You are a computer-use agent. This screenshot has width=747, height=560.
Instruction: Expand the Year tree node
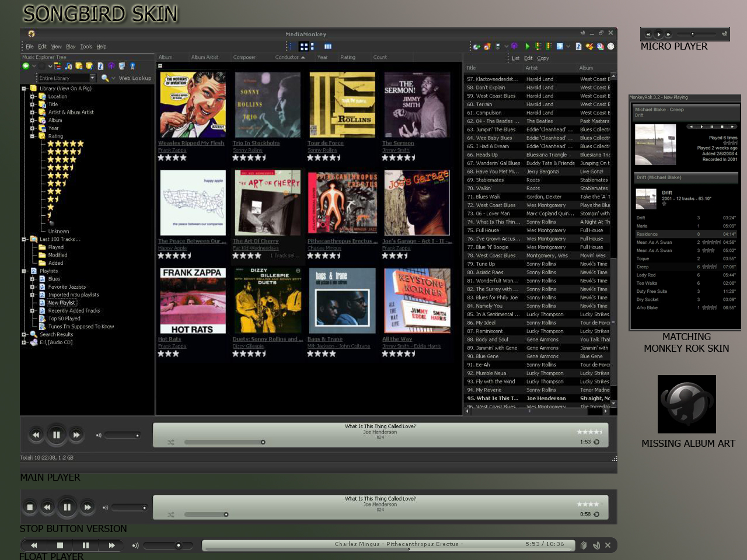coord(33,128)
